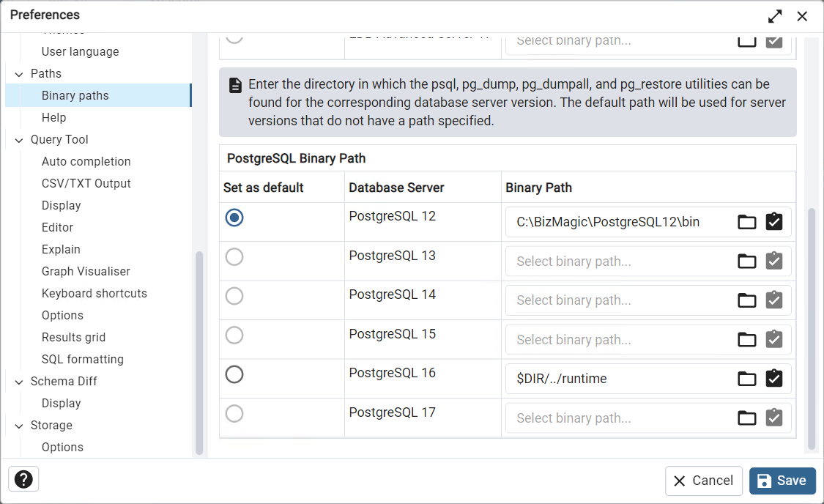The height and width of the screenshot is (504, 824).
Task: Open Results grid preferences
Action: tap(73, 338)
